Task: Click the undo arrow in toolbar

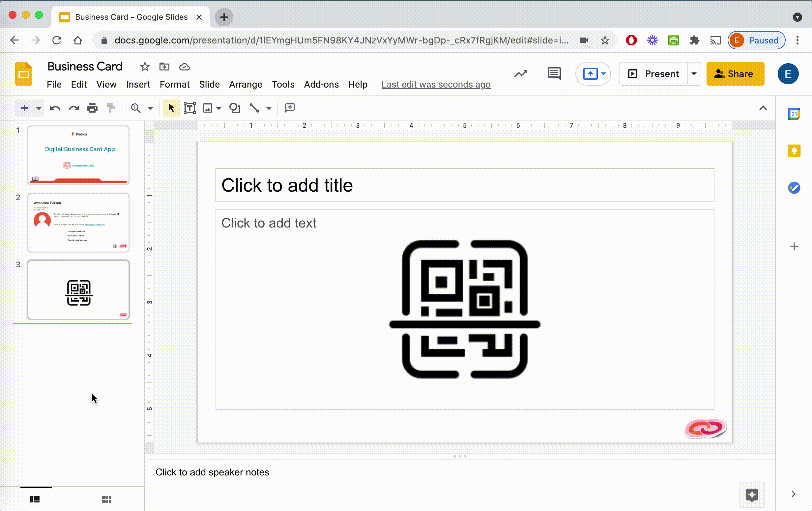Action: tap(55, 108)
